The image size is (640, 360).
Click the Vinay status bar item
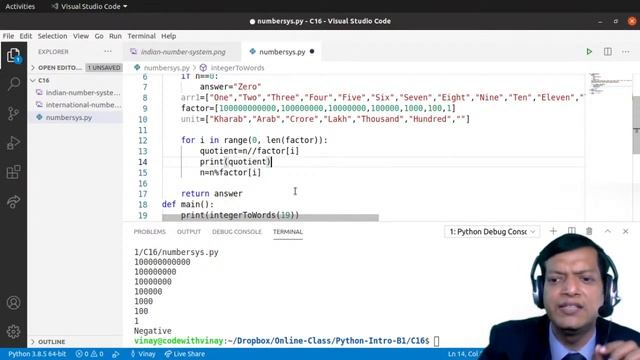coord(143,354)
